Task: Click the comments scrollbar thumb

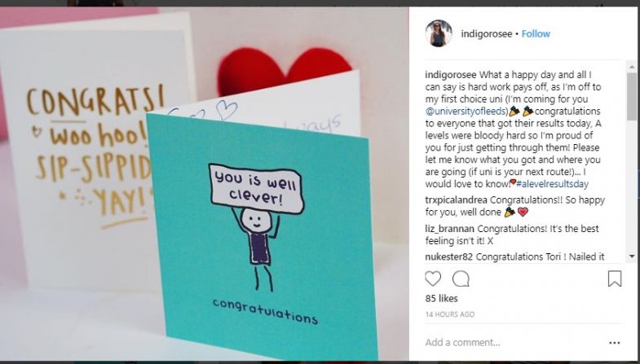Action: click(632, 96)
